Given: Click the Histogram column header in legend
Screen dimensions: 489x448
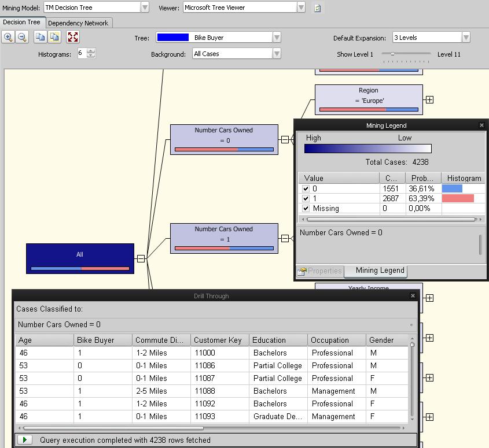Looking at the screenshot, I should 464,178.
